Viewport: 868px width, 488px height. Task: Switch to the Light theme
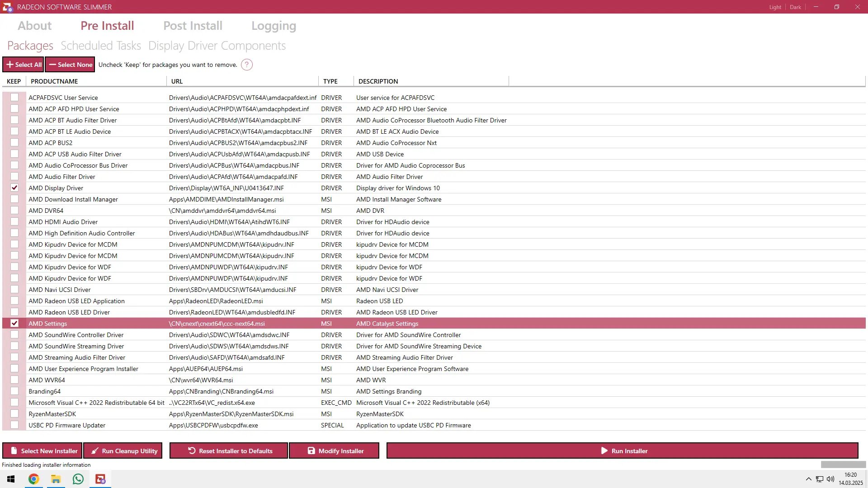(775, 7)
